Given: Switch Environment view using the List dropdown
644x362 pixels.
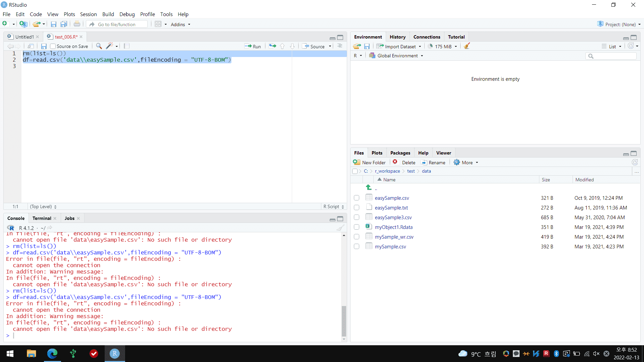Looking at the screenshot, I should [x=611, y=47].
